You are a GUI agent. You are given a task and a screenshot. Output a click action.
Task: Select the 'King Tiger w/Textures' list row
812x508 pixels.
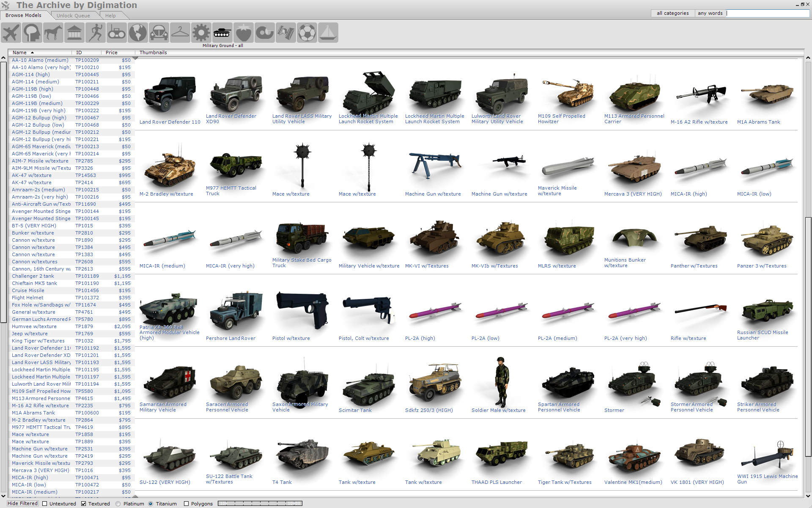[x=71, y=341]
